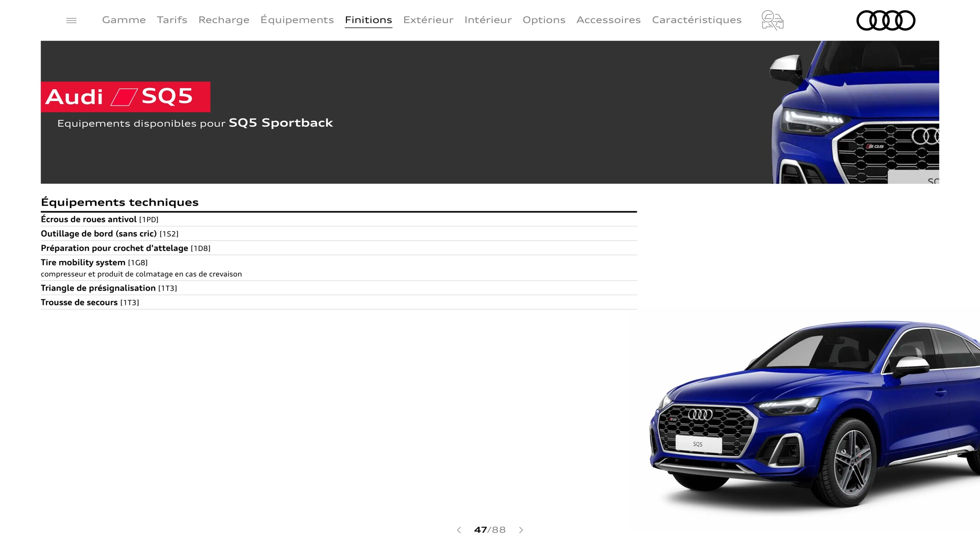Image resolution: width=980 pixels, height=551 pixels.
Task: Open the Gamme tab
Action: [x=124, y=20]
